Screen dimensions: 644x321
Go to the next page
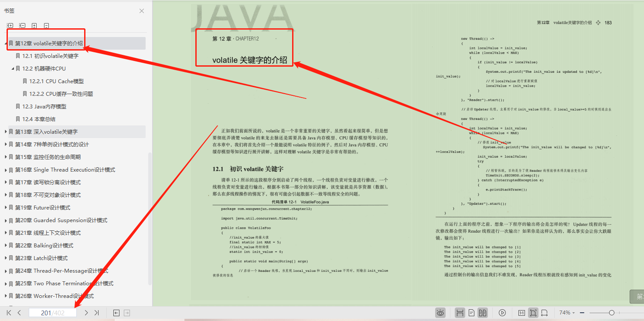(86, 313)
